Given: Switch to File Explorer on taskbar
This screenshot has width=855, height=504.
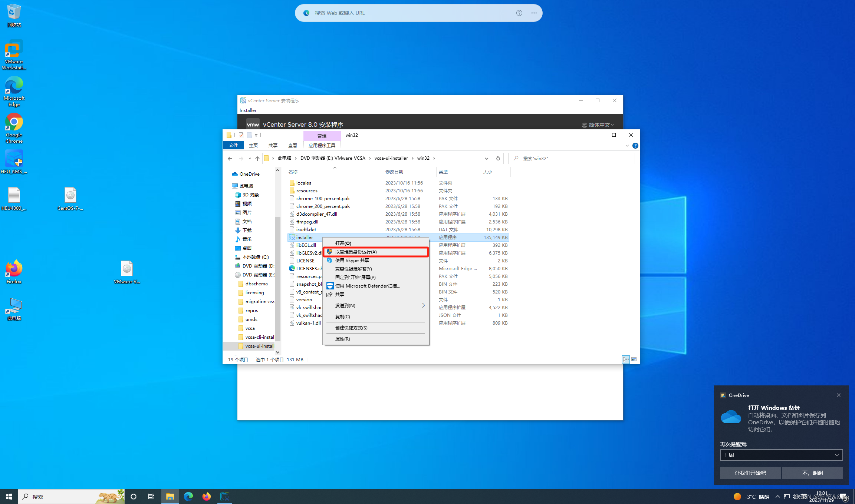Looking at the screenshot, I should coord(170,497).
